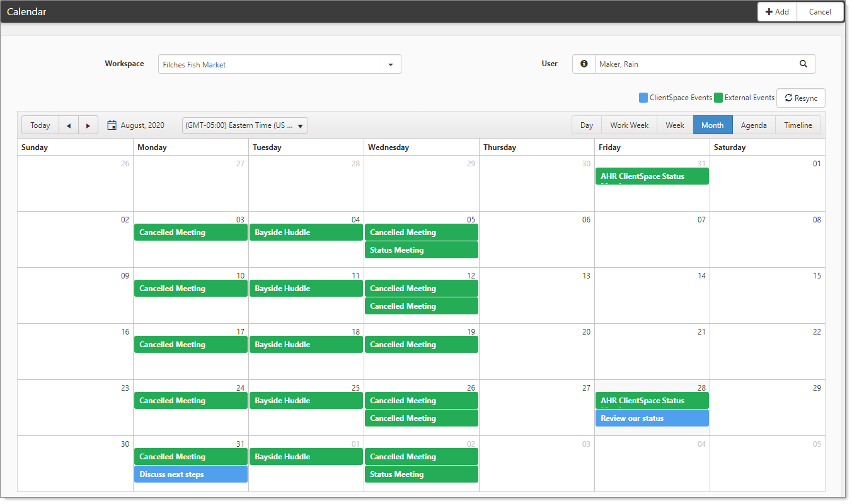Image resolution: width=852 pixels, height=504 pixels.
Task: Open AHR ClientSpace Status event on July 31
Action: pyautogui.click(x=652, y=176)
